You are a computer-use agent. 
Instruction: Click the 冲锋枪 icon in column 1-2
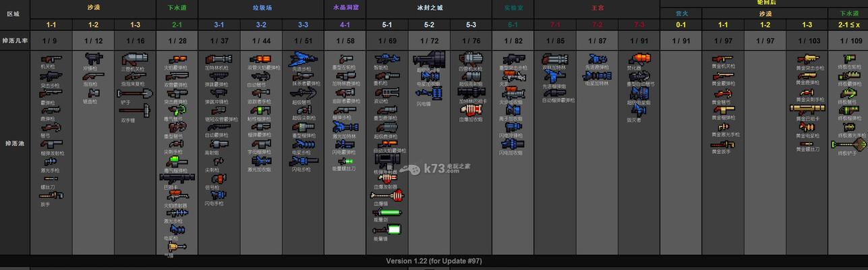[x=92, y=59]
